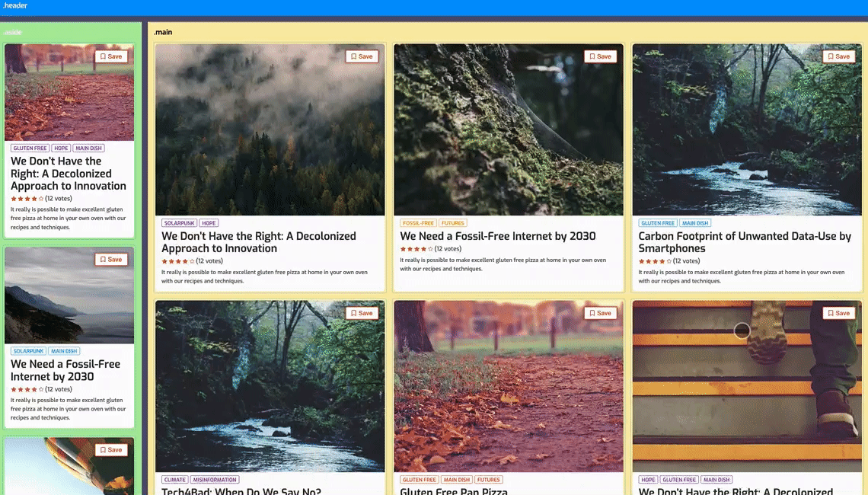Open 'Gluten Free Pan Pizza' title
Viewport: 868px width, 495px height.
[x=454, y=491]
